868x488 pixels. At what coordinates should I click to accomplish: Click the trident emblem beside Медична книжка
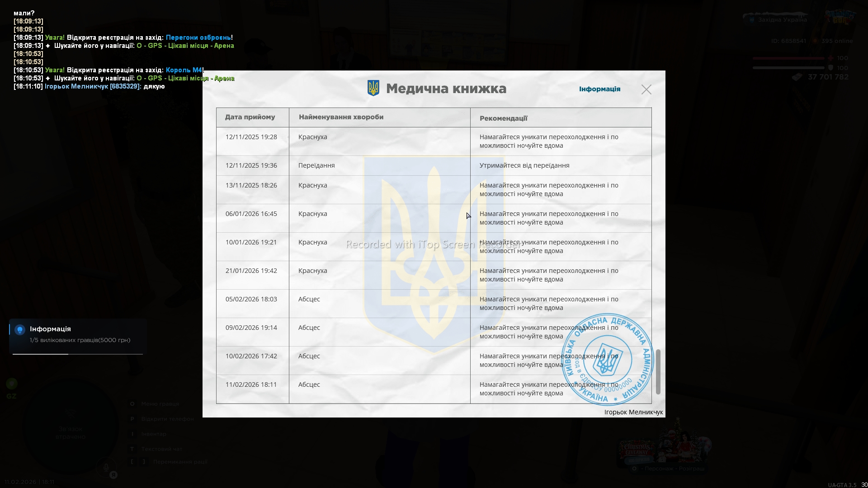[x=373, y=88]
